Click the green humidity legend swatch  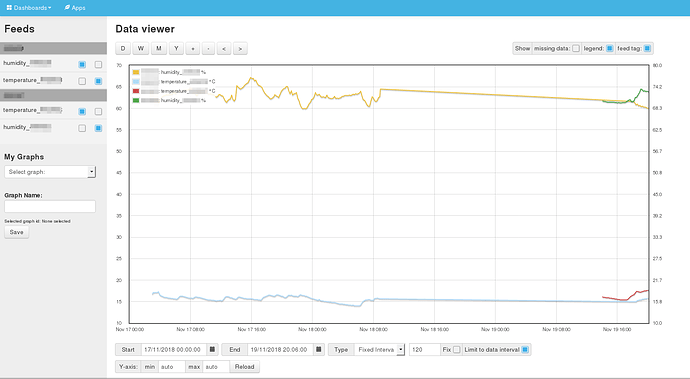136,100
